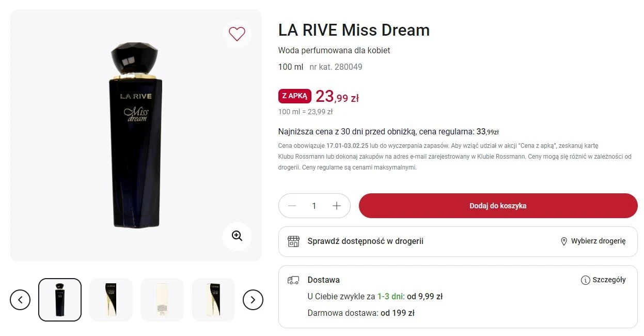Screen dimensions: 644x336
Task: Click the quantity input field
Action: tap(314, 205)
